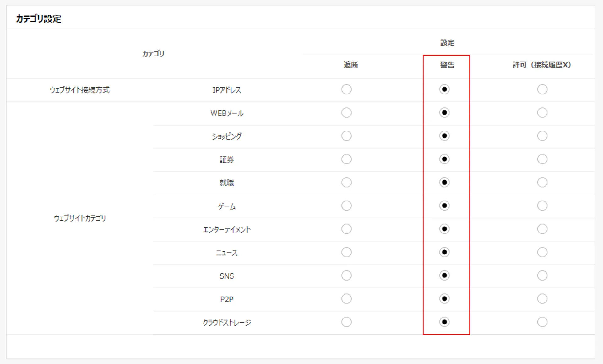Image resolution: width=603 pixels, height=364 pixels.
Task: Click the 遮断 column header
Action: coord(350,65)
